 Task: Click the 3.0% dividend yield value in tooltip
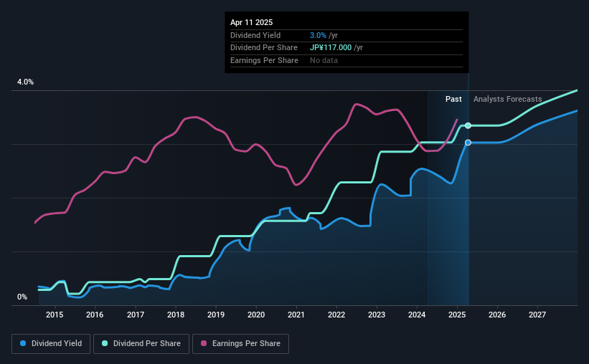(318, 35)
